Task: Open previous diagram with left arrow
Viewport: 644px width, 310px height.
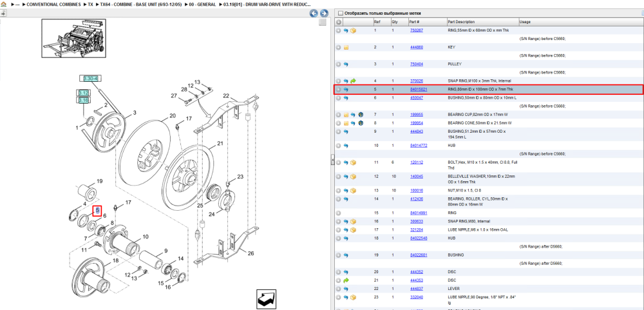Action: click(314, 14)
